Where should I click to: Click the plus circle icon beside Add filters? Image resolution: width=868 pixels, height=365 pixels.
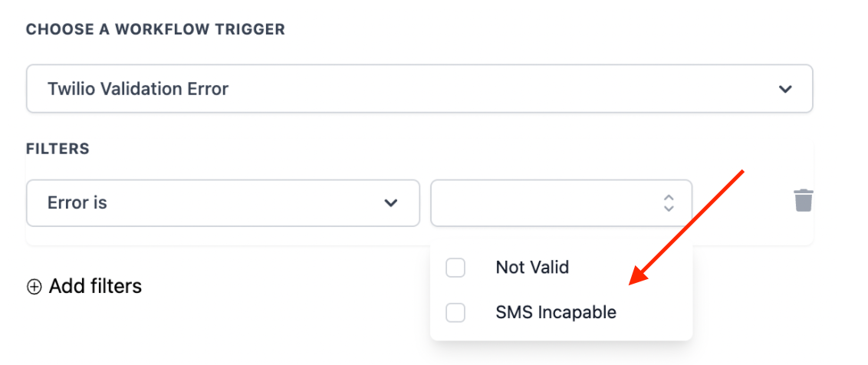(34, 287)
